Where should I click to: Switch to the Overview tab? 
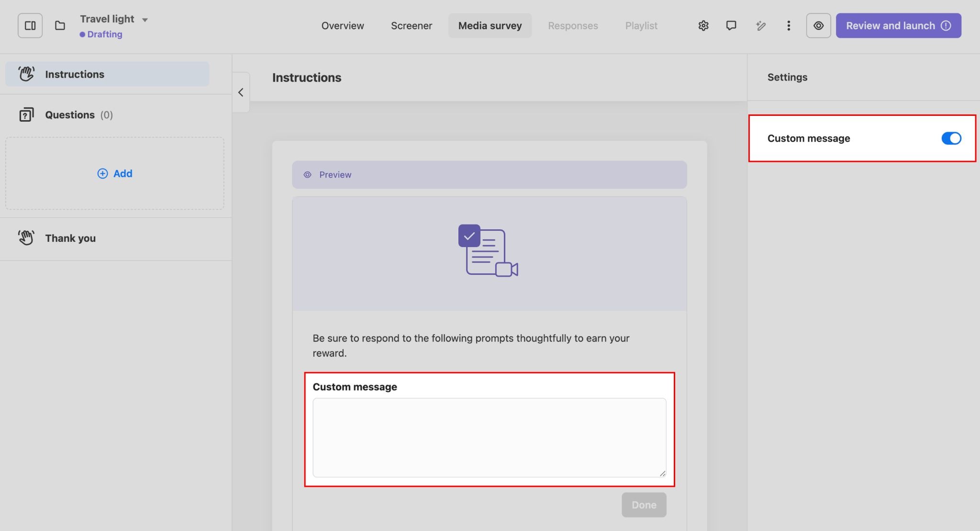(342, 26)
